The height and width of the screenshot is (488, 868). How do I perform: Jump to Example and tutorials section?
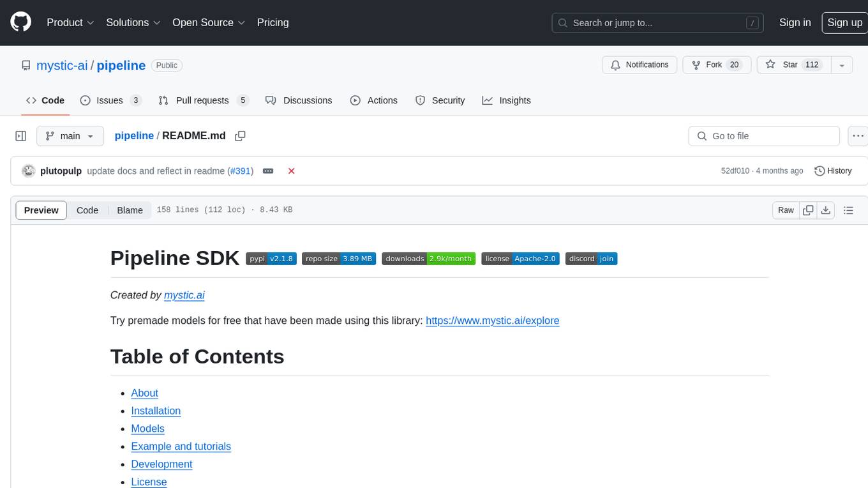coord(181,446)
